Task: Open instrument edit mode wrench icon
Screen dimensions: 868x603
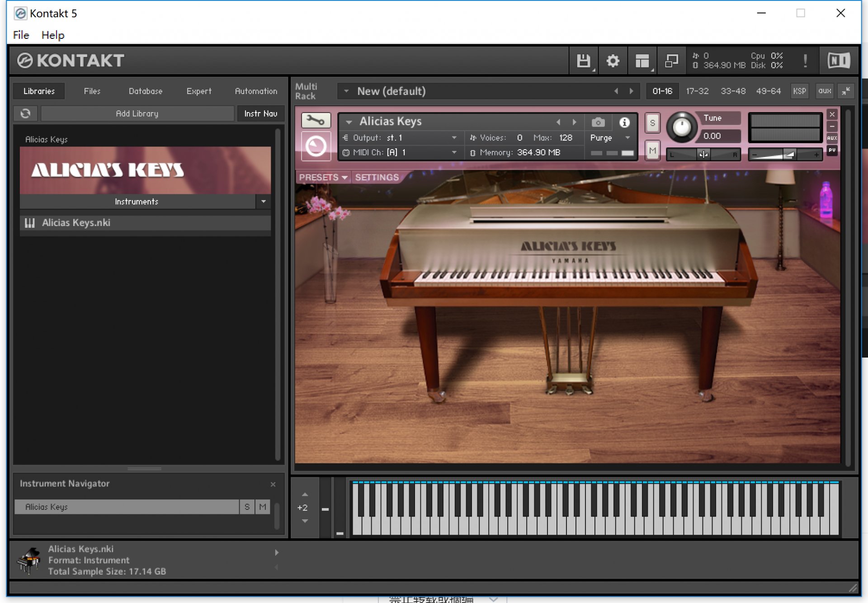Action: [316, 120]
